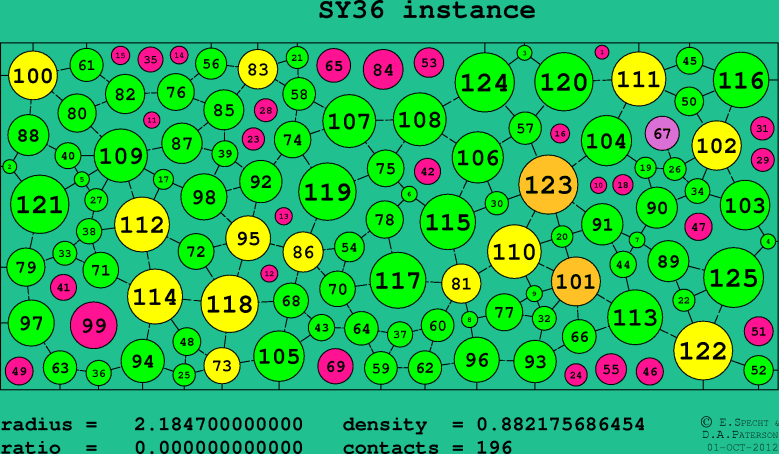Screen dimensions: 779x454
Task: Click the orange circle labeled 123
Action: coord(548,185)
